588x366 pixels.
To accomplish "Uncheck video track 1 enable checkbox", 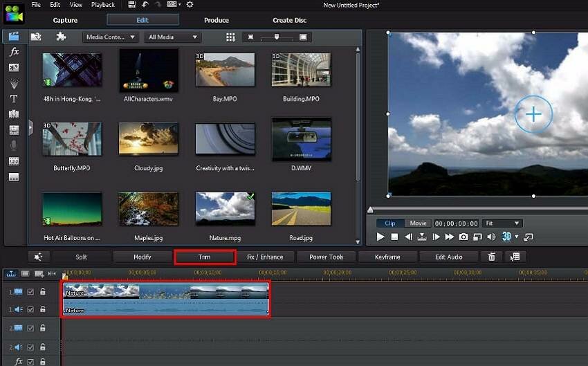I will (30, 292).
